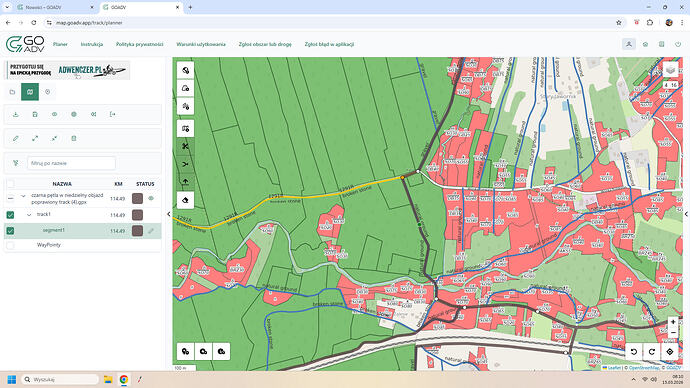Uncheck the track1 checkbox
Image resolution: width=690 pixels, height=388 pixels.
pyautogui.click(x=11, y=215)
